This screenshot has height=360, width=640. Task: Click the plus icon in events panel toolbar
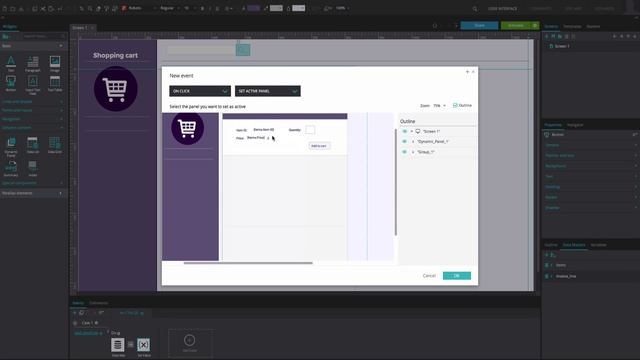(75, 313)
